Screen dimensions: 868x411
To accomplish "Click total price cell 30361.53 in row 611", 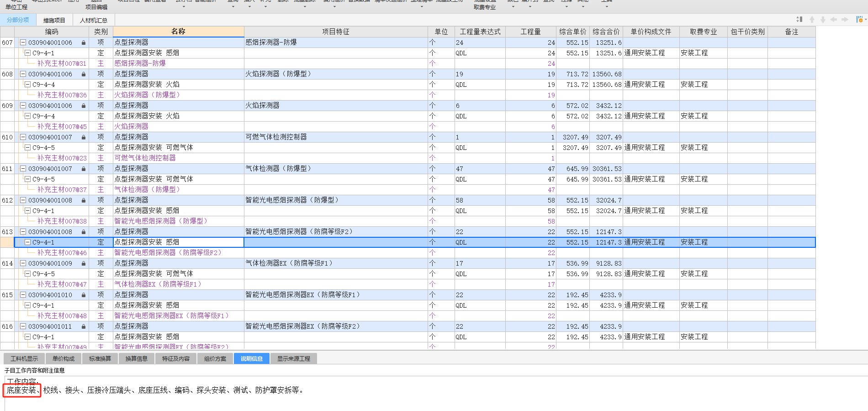I will click(x=607, y=169).
